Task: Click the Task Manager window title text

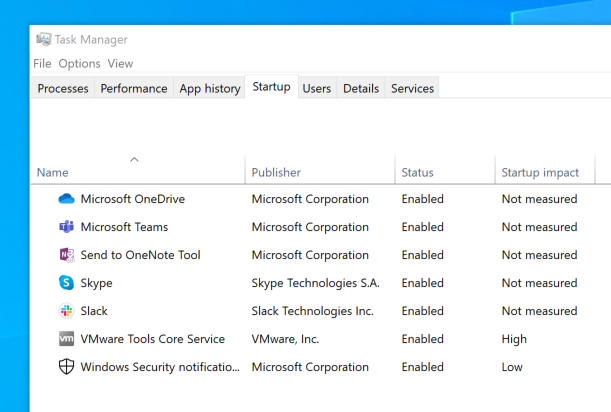Action: click(x=91, y=40)
